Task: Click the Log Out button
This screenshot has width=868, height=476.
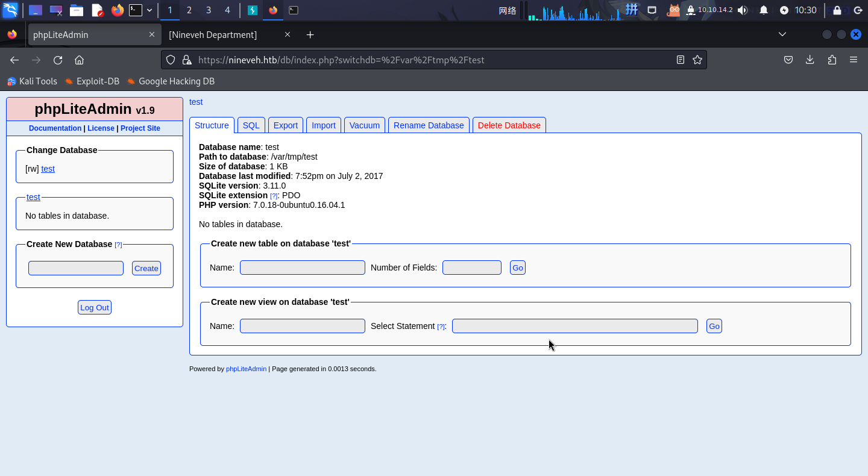Action: click(95, 307)
